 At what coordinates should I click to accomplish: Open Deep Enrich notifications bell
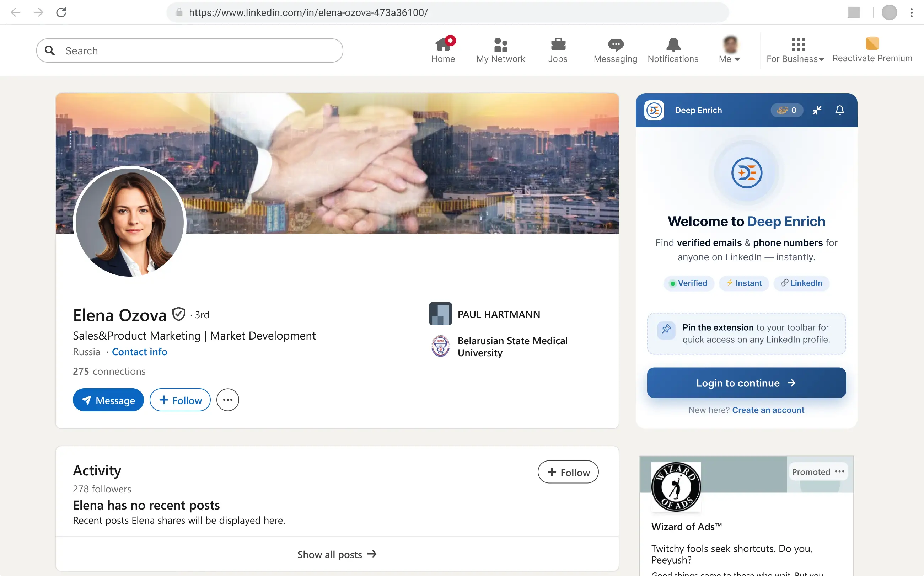tap(839, 110)
